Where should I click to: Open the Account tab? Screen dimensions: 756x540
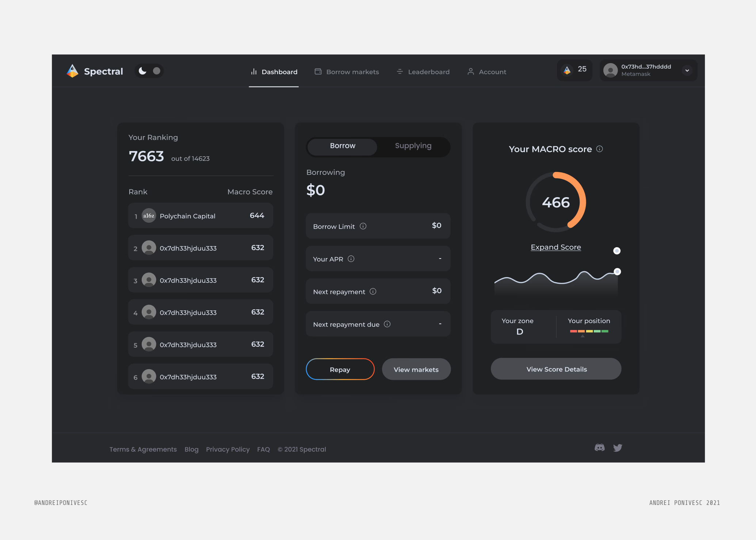pyautogui.click(x=487, y=72)
